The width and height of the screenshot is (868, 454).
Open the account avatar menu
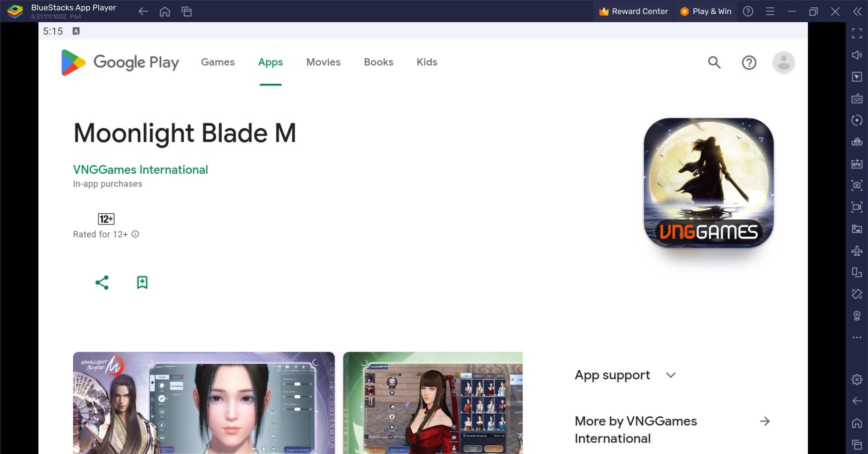(783, 62)
